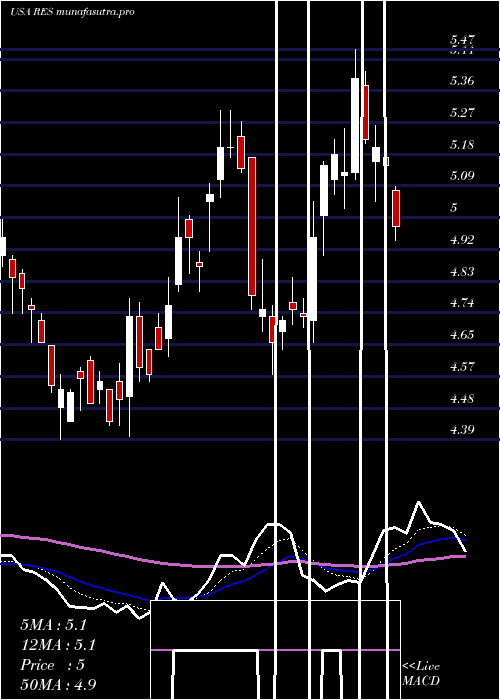Click the 5MA : 5.1 reading
This screenshot has height=700, width=500.
point(54,625)
